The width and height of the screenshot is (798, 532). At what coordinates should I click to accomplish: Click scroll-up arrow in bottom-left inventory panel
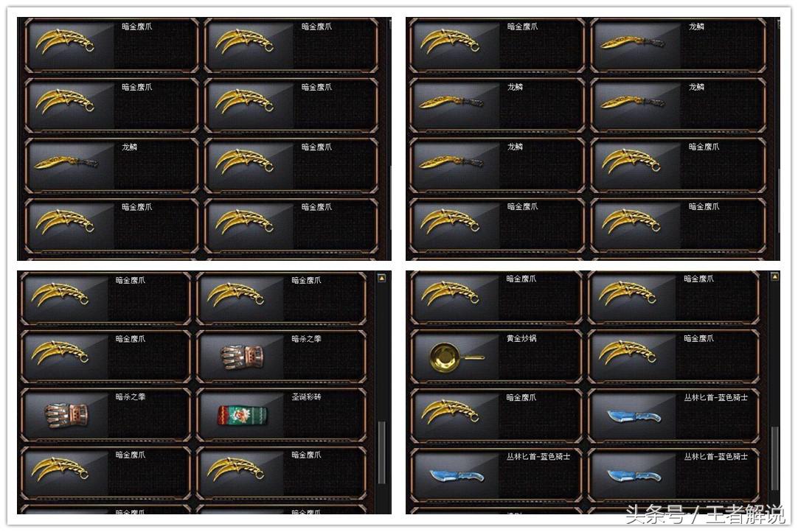[382, 278]
